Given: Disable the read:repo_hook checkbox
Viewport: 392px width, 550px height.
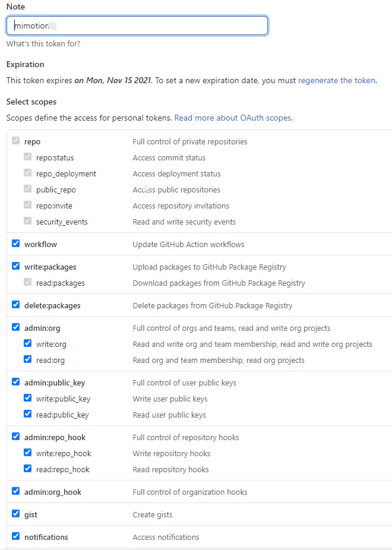Looking at the screenshot, I should (28, 469).
